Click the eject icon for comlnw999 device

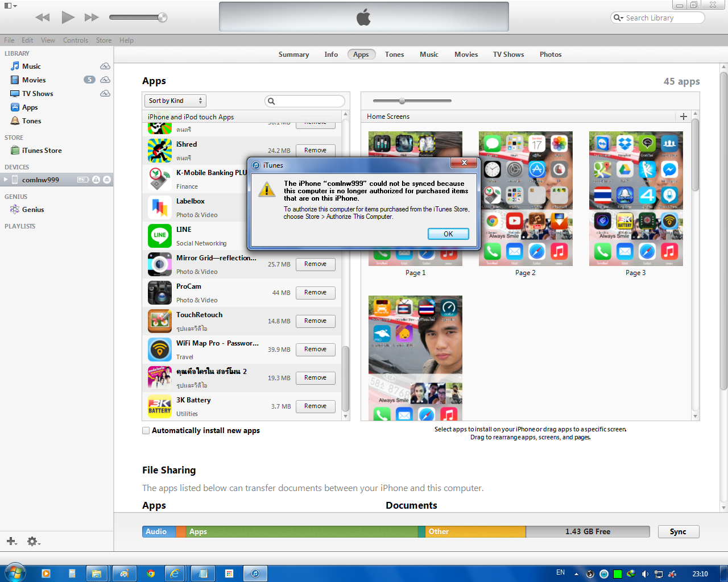click(x=106, y=180)
